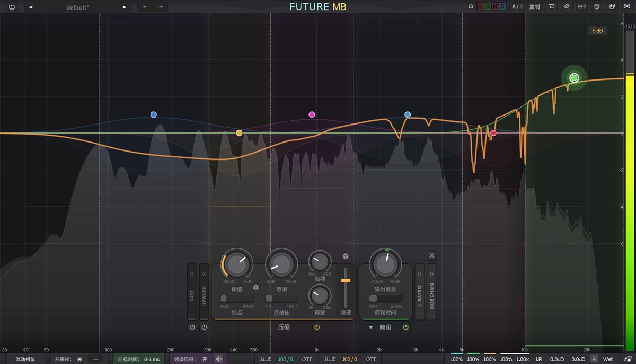This screenshot has width=636, height=364.
Task: Click 前视时间 0-3 ms field
Action: click(x=138, y=359)
